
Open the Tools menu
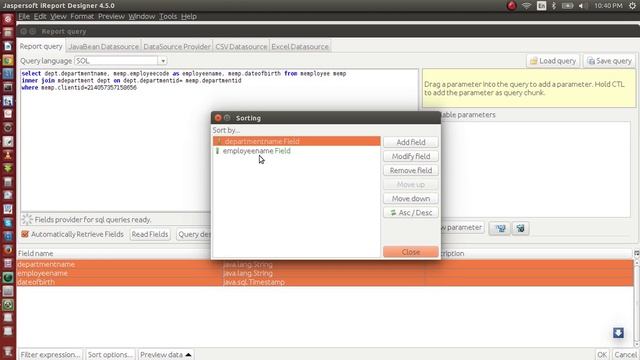point(168,16)
